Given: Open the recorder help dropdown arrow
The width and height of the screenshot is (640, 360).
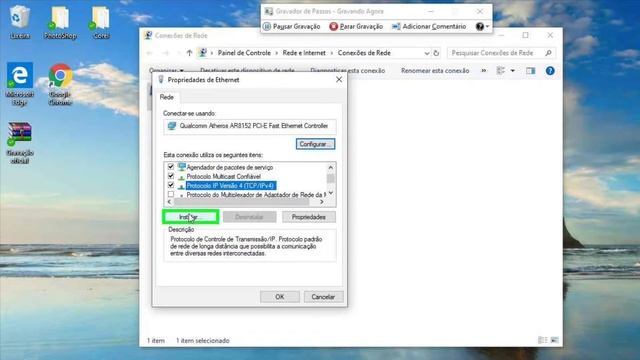Looking at the screenshot, I should click(x=487, y=27).
